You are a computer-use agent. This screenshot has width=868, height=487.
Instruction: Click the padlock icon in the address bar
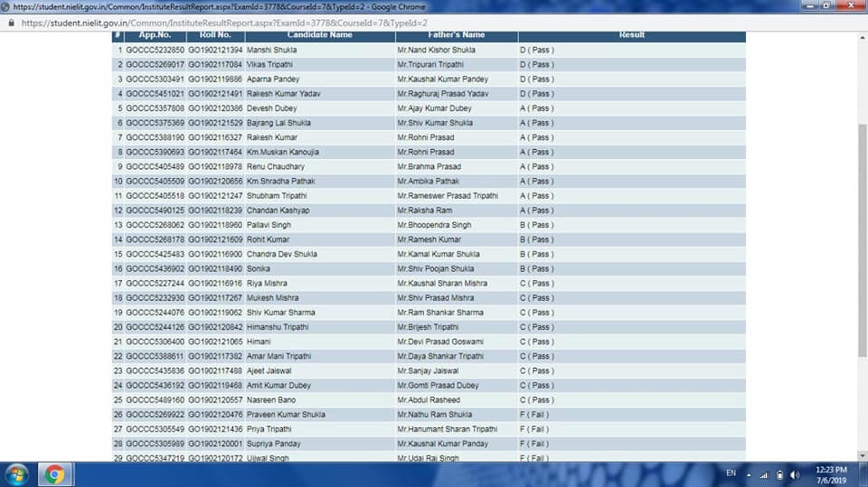click(11, 22)
